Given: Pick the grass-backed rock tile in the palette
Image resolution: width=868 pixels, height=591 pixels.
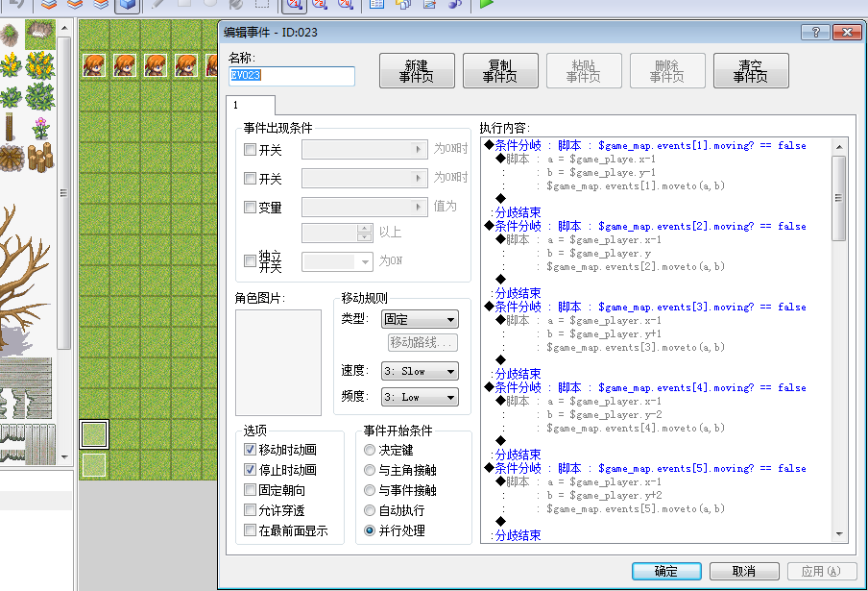Looking at the screenshot, I should 40,34.
